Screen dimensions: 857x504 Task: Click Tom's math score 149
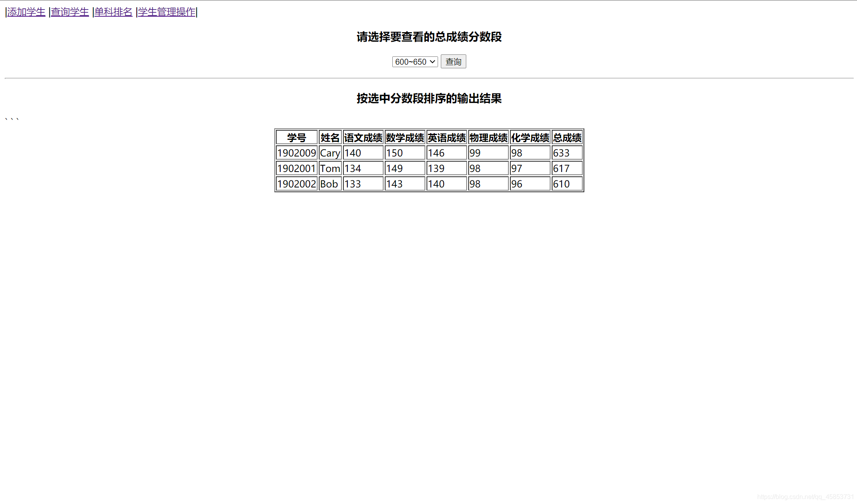(x=405, y=168)
